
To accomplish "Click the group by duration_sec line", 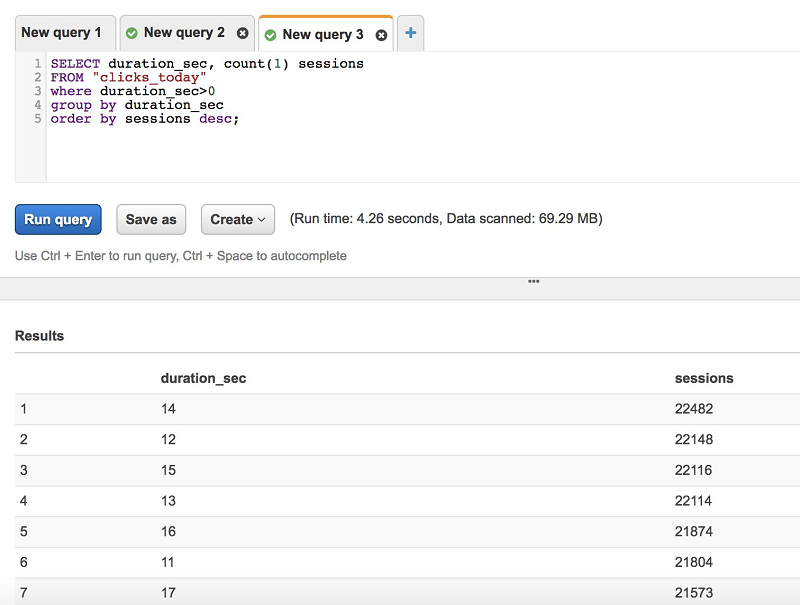I will point(137,105).
